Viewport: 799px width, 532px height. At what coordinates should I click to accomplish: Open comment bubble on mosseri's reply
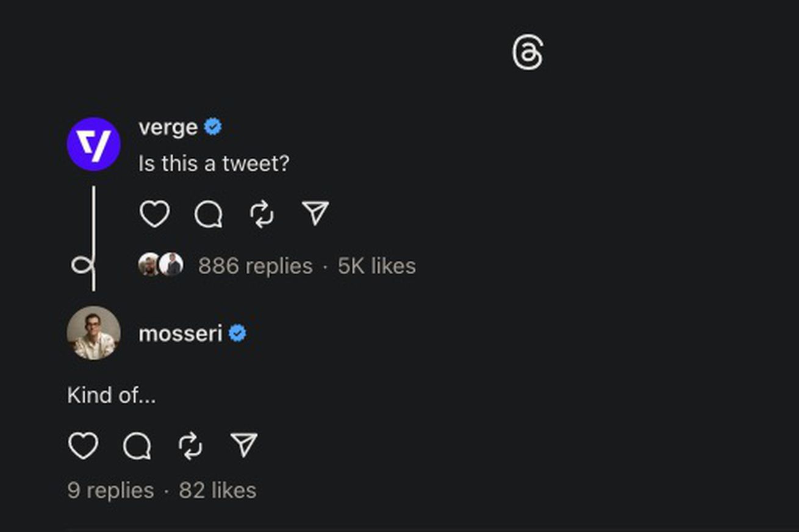137,446
